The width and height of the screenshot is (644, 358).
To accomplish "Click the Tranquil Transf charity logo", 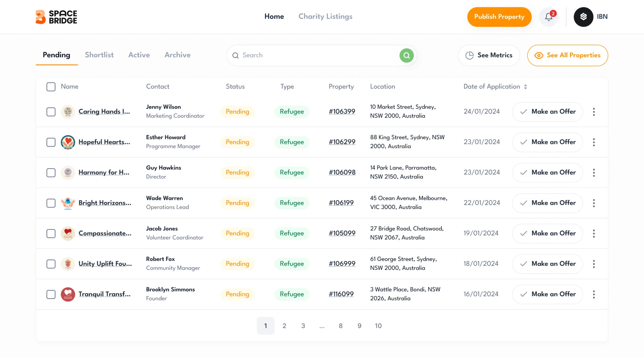I will tap(68, 294).
